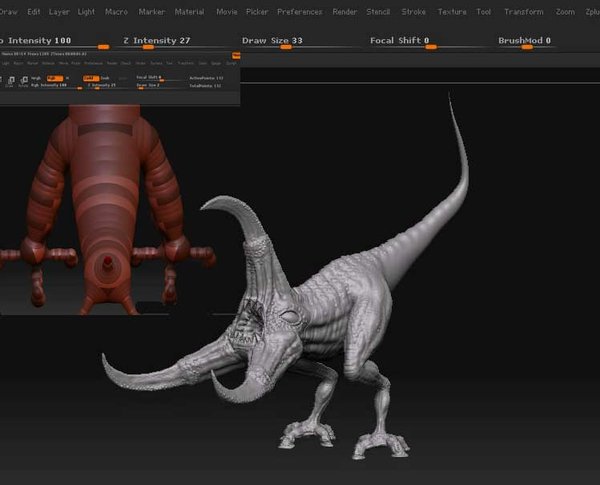Viewport: 600px width, 485px height.
Task: Click the Draw Size 33 slider handle
Action: pyautogui.click(x=286, y=47)
